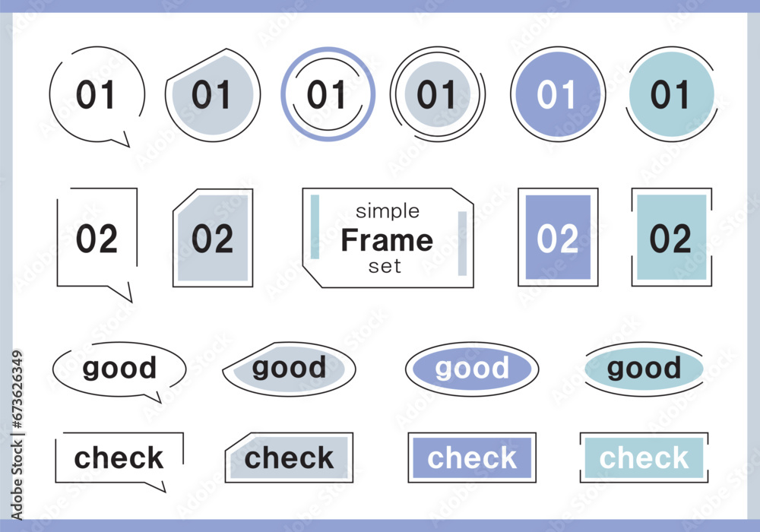This screenshot has width=760, height=532.
Task: Click the purple oval good label
Action: (472, 369)
